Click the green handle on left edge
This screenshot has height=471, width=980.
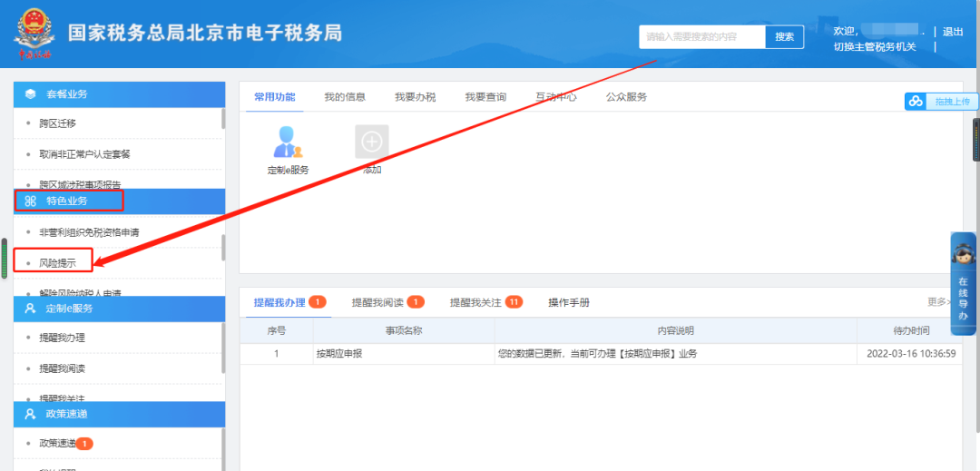click(5, 258)
